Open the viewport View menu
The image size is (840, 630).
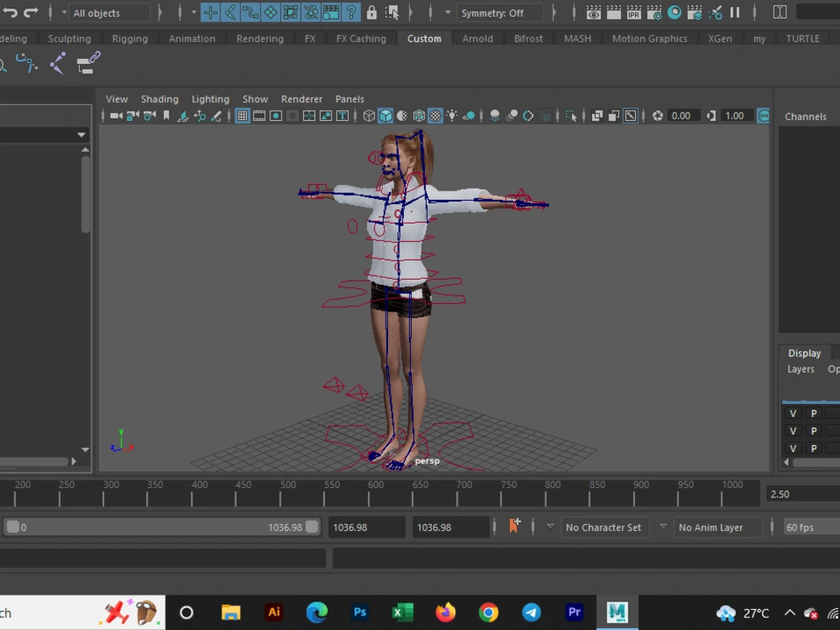coord(116,99)
